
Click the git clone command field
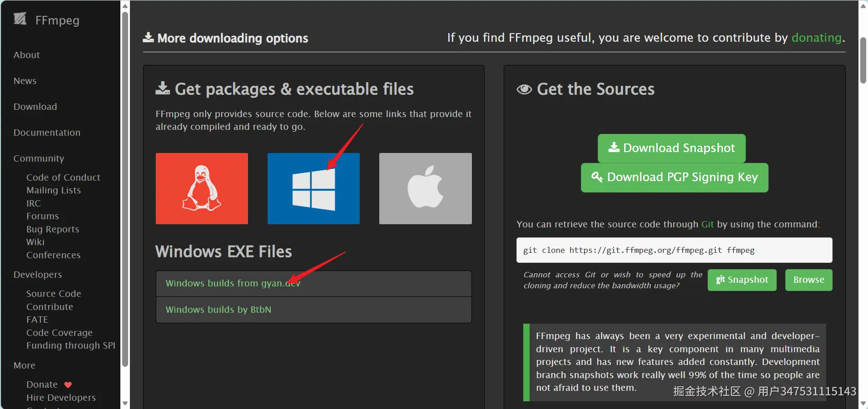pyautogui.click(x=674, y=250)
